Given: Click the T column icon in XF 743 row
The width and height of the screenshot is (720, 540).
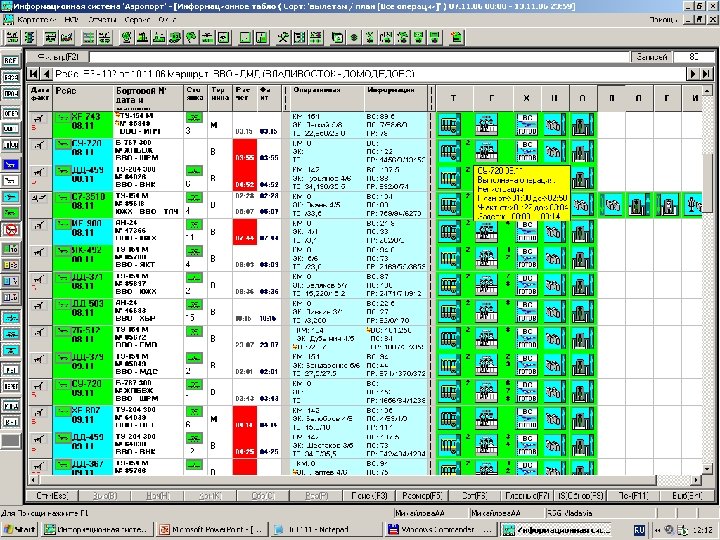Looking at the screenshot, I should click(450, 124).
